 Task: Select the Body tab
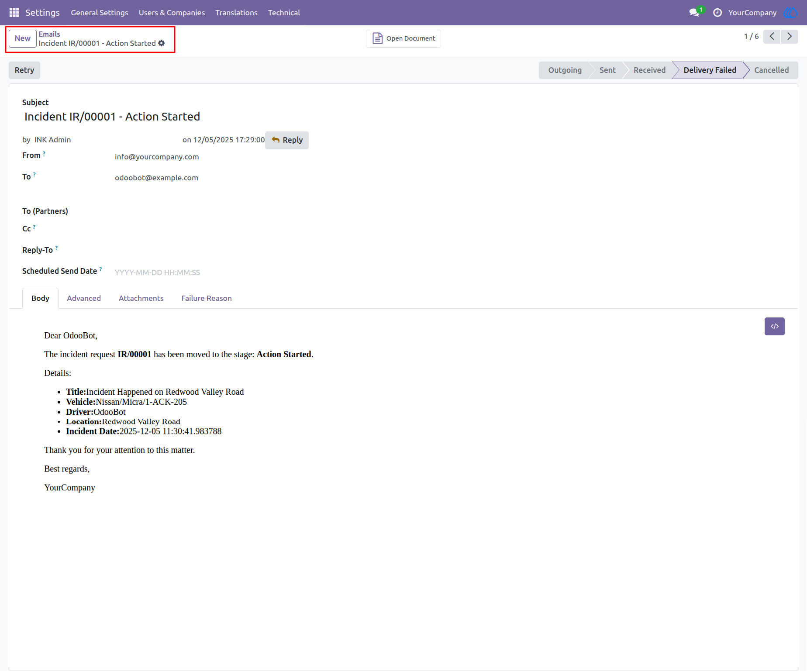40,298
